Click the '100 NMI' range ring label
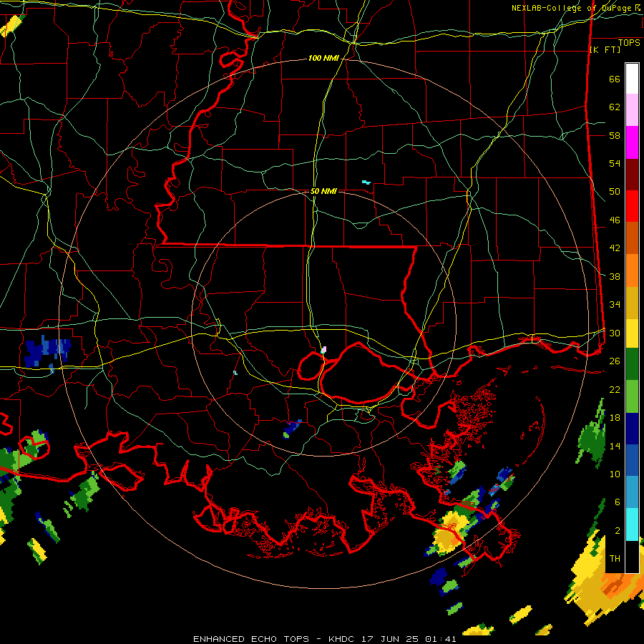The height and width of the screenshot is (644, 644). point(323,59)
